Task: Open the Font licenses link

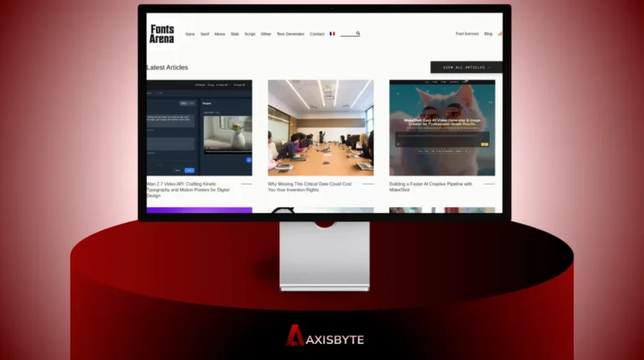Action: [x=467, y=34]
